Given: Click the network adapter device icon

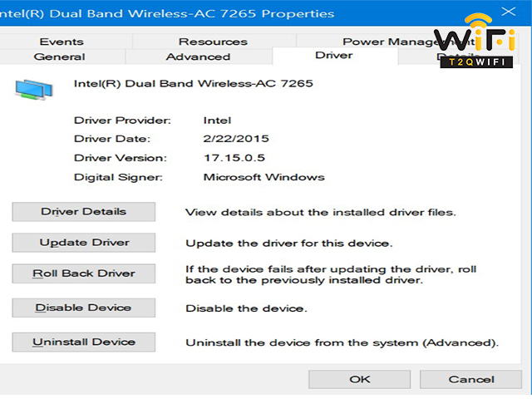Looking at the screenshot, I should pos(34,89).
